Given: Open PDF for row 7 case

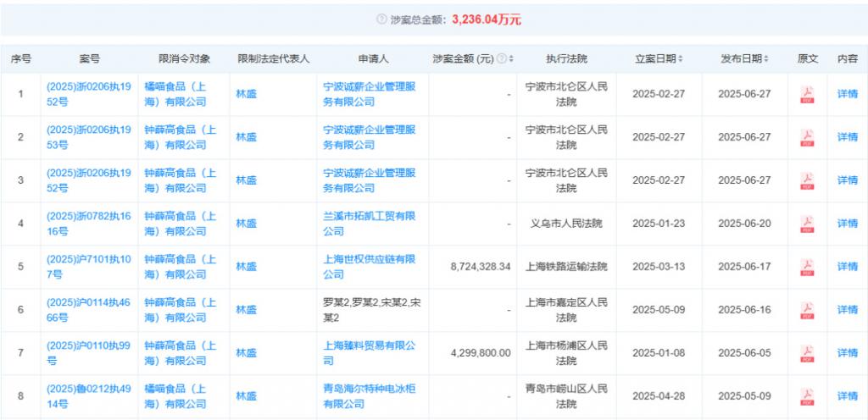Looking at the screenshot, I should [x=807, y=353].
